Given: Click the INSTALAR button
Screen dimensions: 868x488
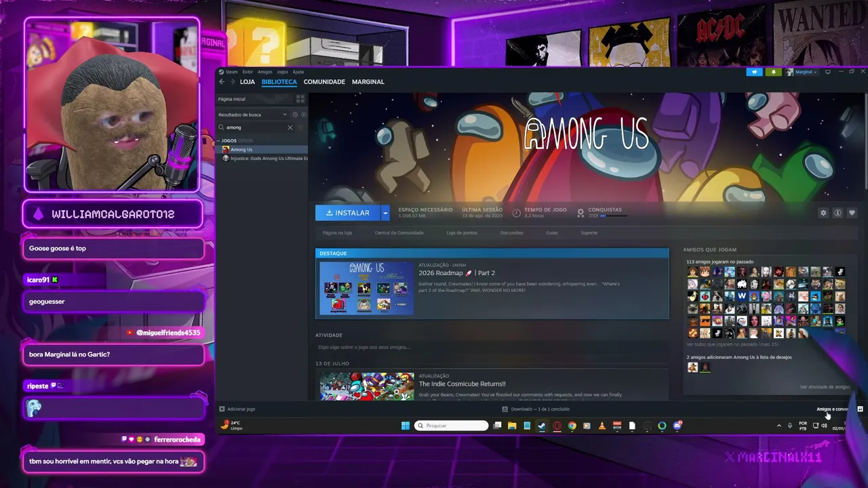Looking at the screenshot, I should [348, 213].
